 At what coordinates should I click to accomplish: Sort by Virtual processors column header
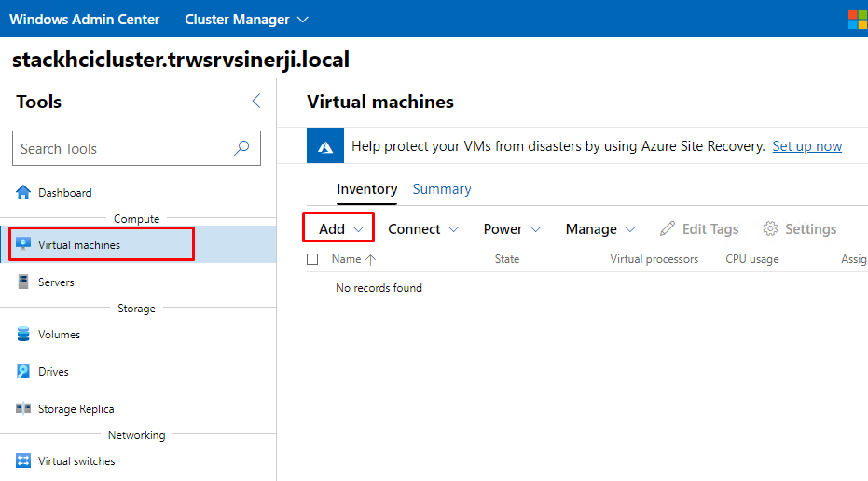[654, 259]
